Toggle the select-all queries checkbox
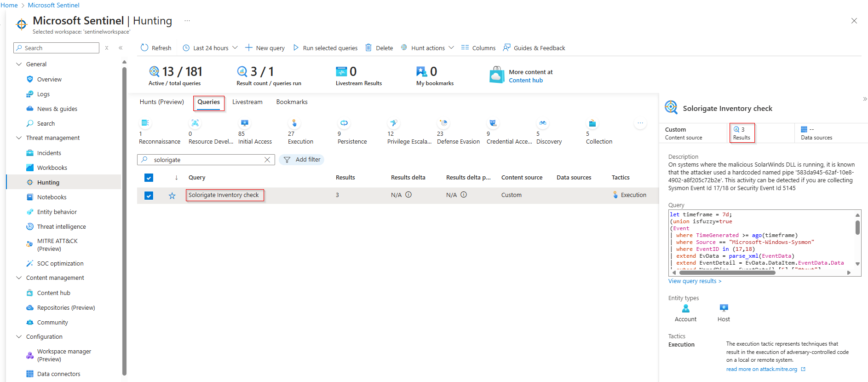The image size is (868, 382). point(149,178)
